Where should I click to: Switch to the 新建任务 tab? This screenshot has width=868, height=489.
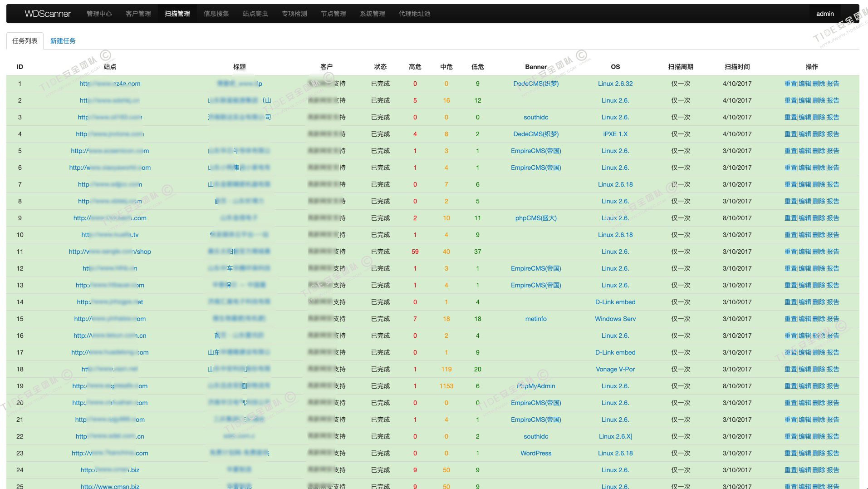tap(63, 41)
